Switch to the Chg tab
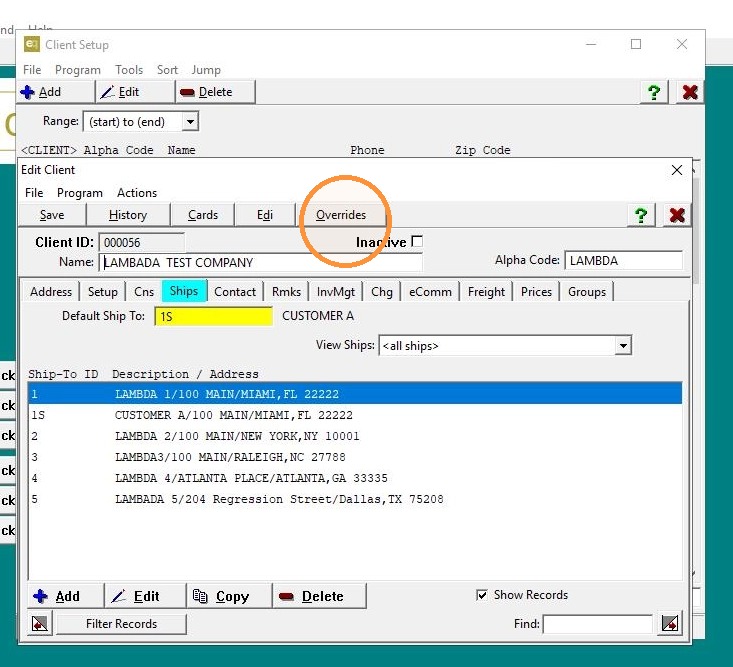 382,292
